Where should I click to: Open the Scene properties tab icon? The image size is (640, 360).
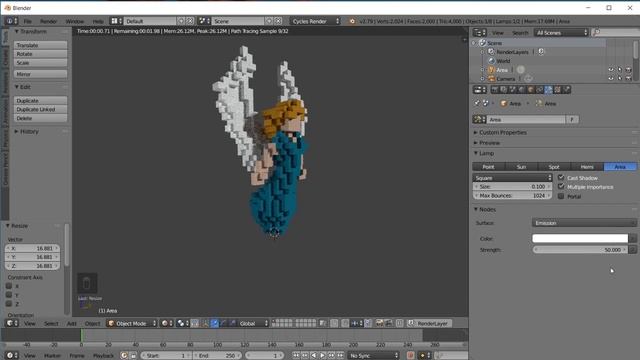coord(513,90)
